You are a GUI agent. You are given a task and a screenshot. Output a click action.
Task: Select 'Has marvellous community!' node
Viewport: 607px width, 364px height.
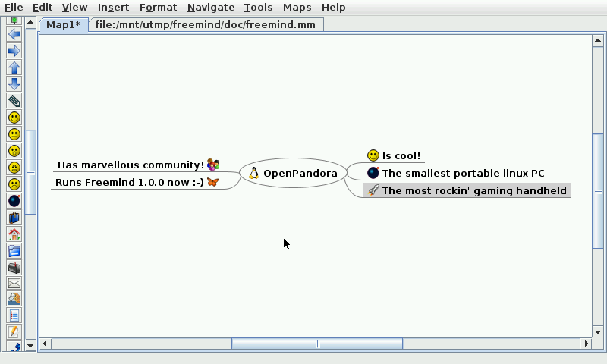(x=138, y=165)
